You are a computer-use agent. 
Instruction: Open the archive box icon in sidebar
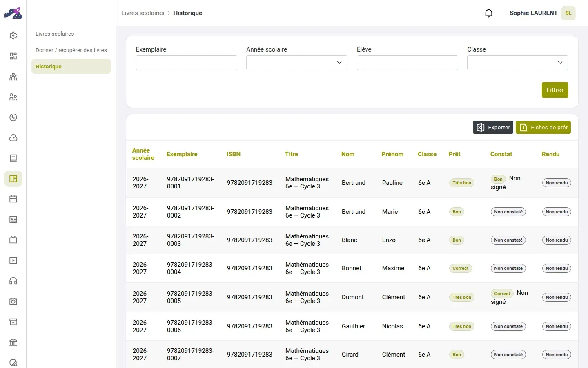(13, 322)
